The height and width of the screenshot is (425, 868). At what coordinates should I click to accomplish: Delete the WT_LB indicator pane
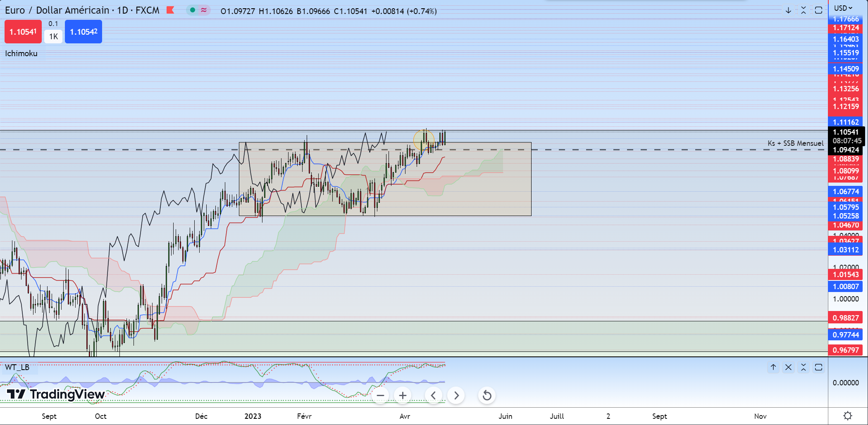[x=789, y=367]
